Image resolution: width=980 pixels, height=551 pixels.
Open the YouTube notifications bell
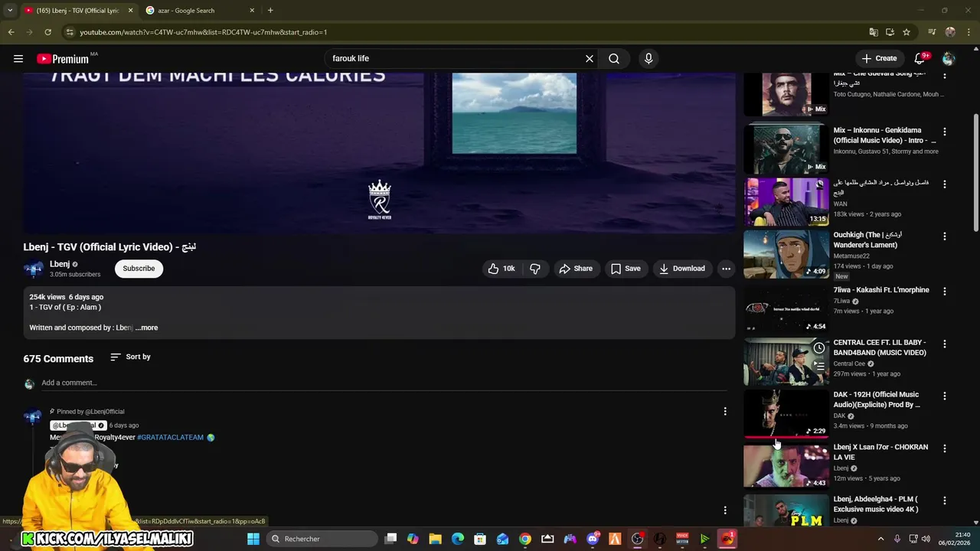coord(920,58)
